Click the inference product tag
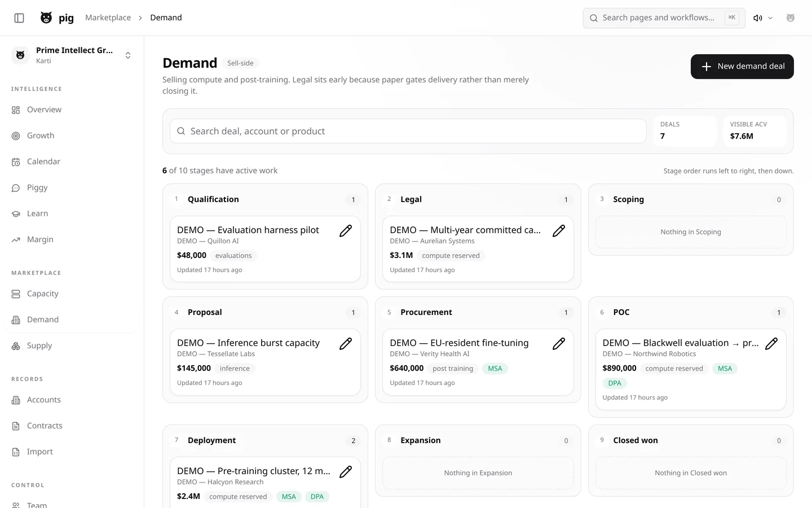Viewport: 812px width, 508px height. point(235,369)
